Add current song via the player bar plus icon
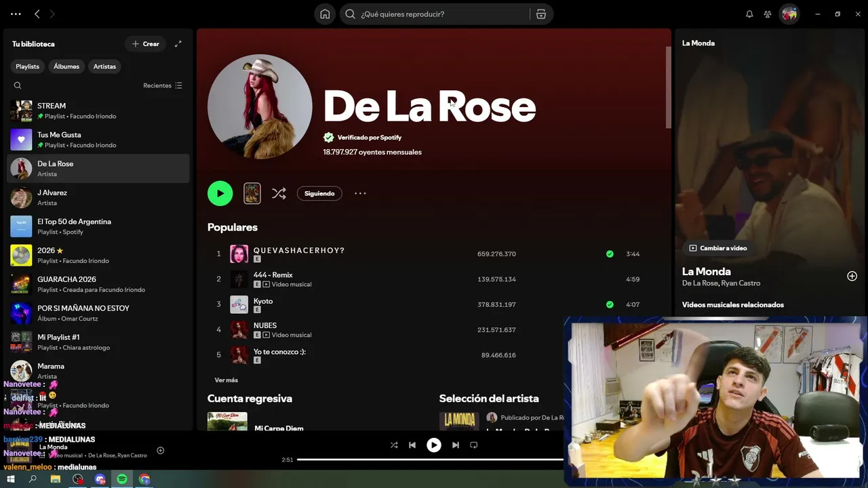The image size is (868, 488). [x=161, y=450]
